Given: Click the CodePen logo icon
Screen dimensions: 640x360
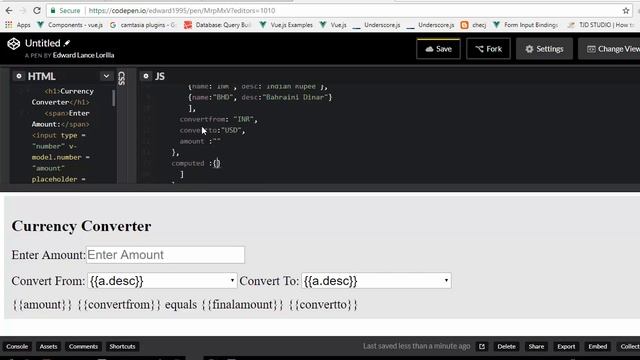Looking at the screenshot, I should 13,44.
